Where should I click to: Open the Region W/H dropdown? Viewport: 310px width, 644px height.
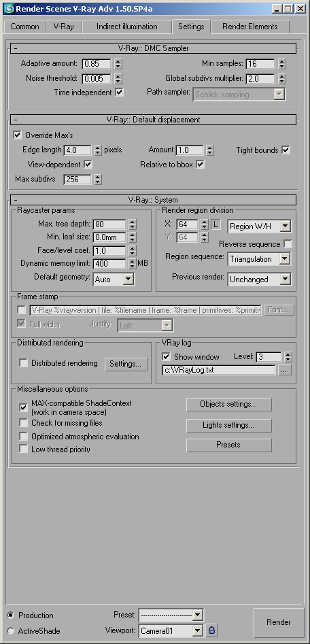tap(260, 226)
